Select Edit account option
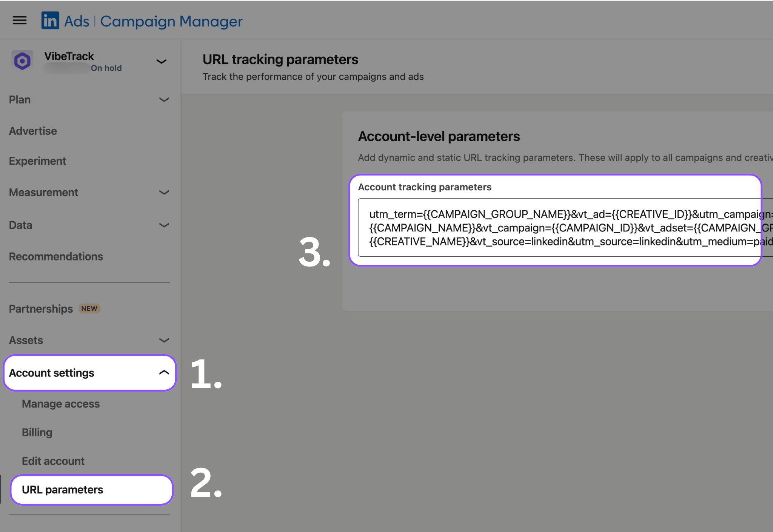 click(53, 461)
